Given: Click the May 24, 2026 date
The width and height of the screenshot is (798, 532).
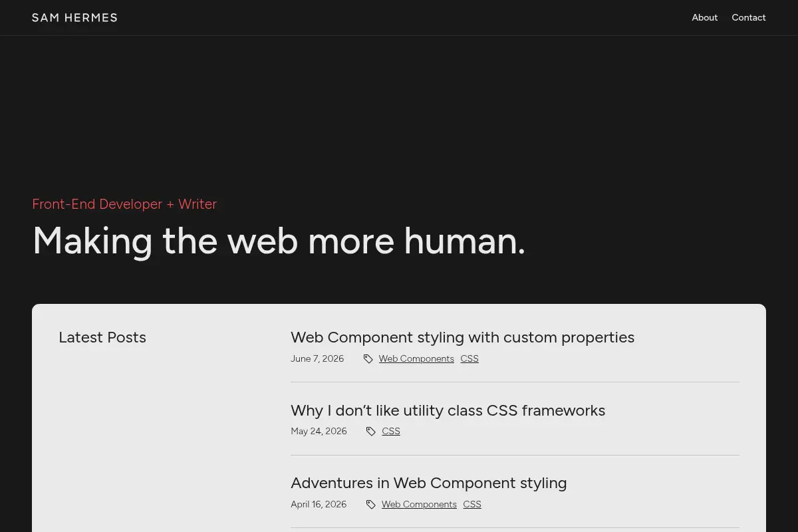Looking at the screenshot, I should pos(319,431).
